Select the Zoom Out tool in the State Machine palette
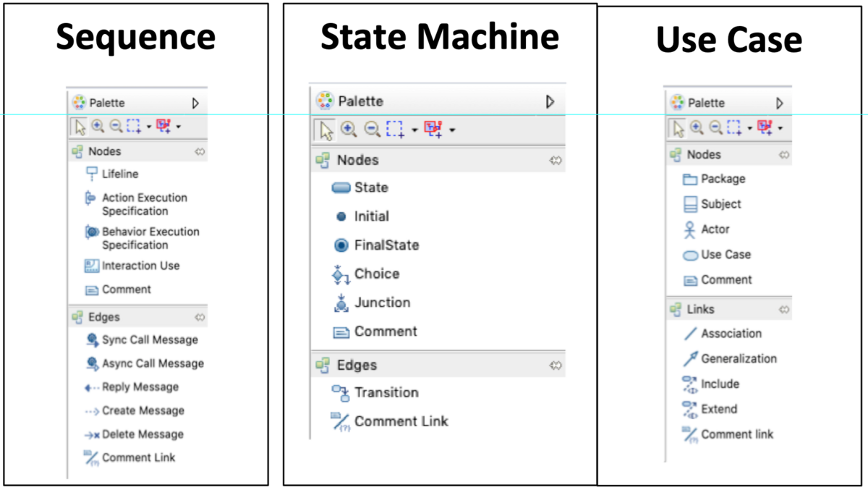 pos(370,130)
